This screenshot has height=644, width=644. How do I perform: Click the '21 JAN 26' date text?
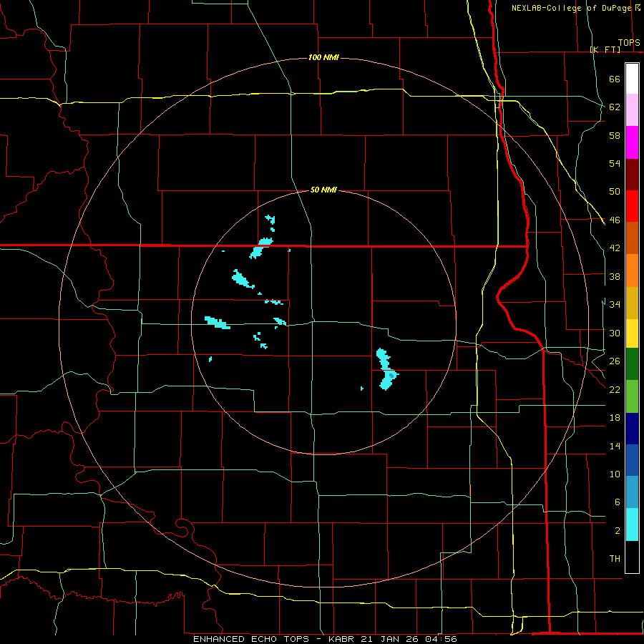click(390, 639)
